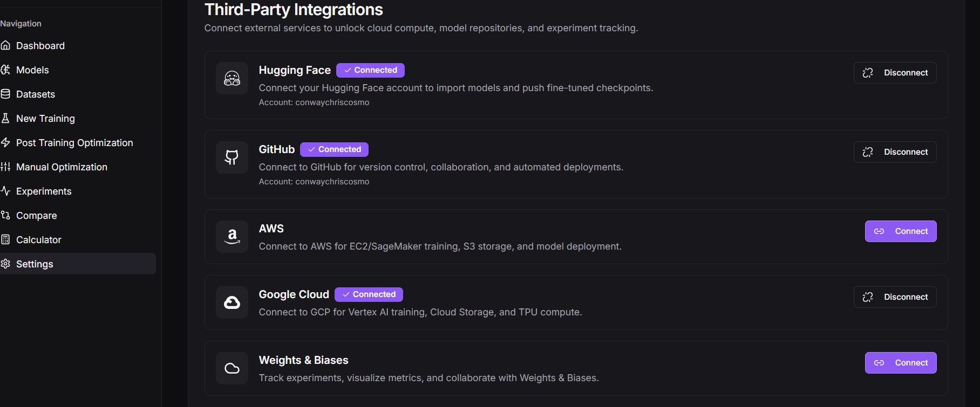This screenshot has width=980, height=407.
Task: Click the Post Training Optimization lightning icon
Action: coord(5,142)
